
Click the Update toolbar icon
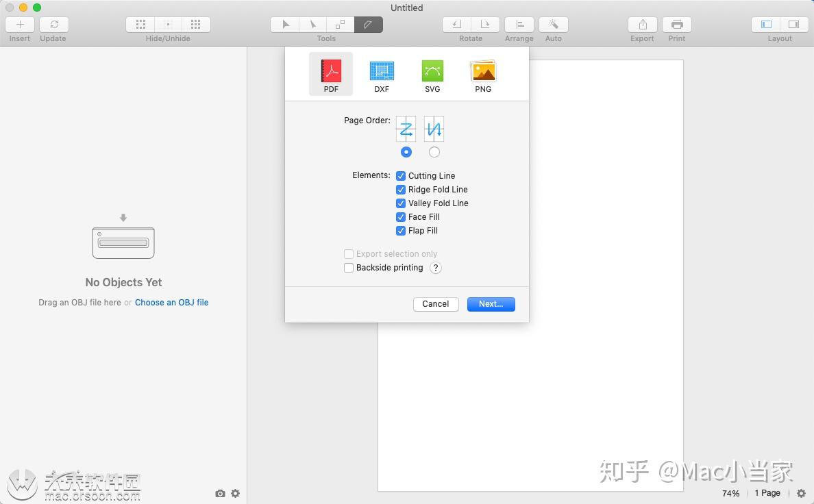pyautogui.click(x=53, y=24)
